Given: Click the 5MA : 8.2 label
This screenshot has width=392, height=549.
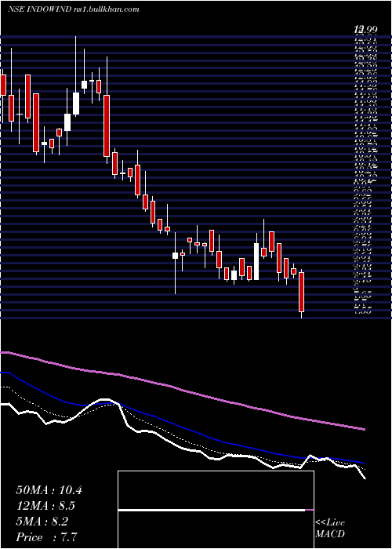Looking at the screenshot, I should pos(42,522).
